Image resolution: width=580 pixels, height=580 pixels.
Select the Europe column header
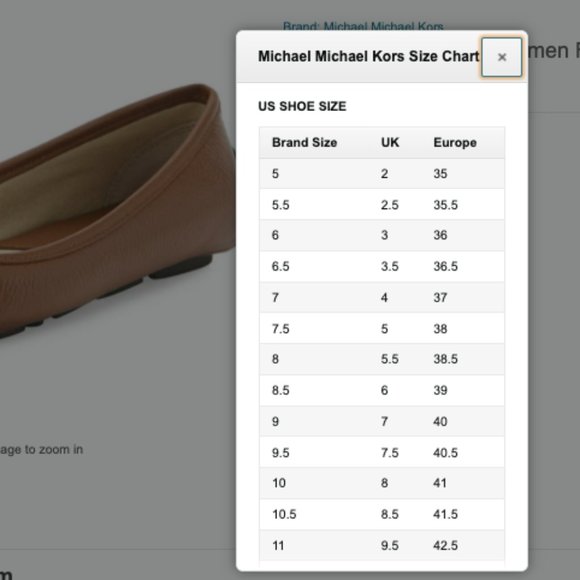point(455,142)
